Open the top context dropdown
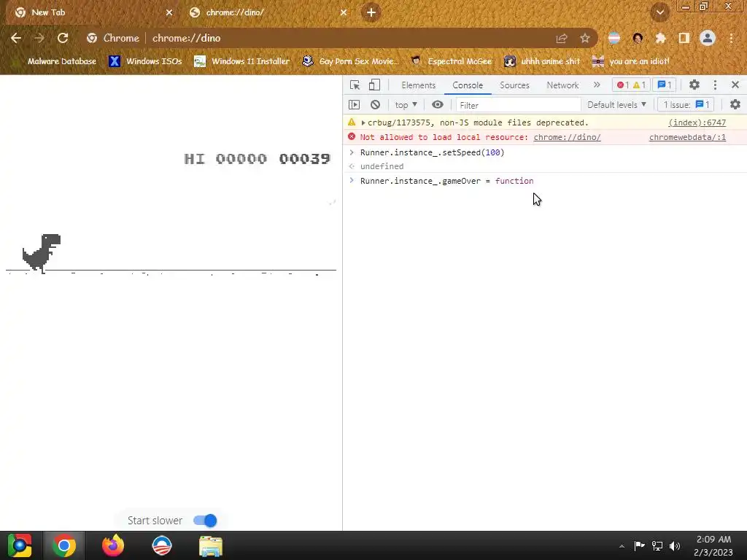The image size is (747, 560). tap(406, 105)
